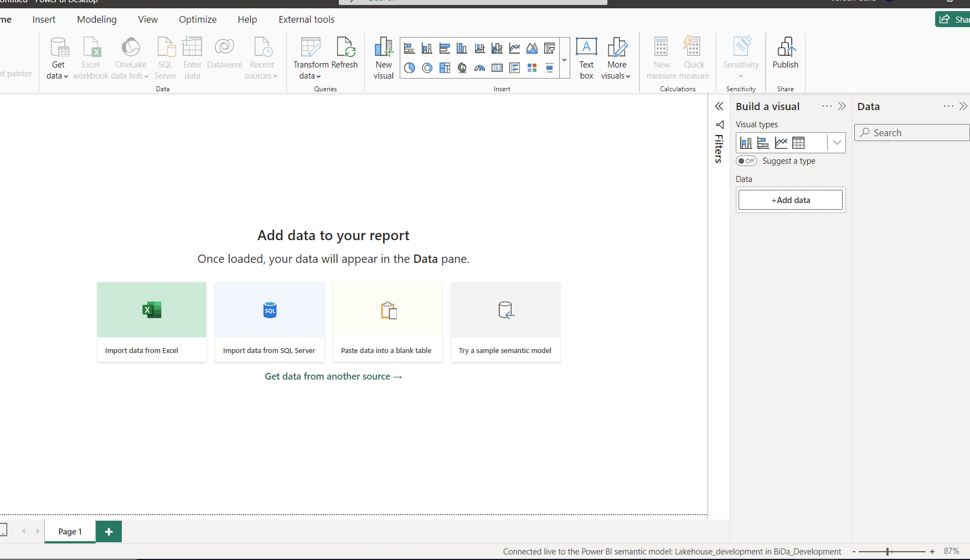
Task: Click Import data from Excel card
Action: click(x=152, y=322)
